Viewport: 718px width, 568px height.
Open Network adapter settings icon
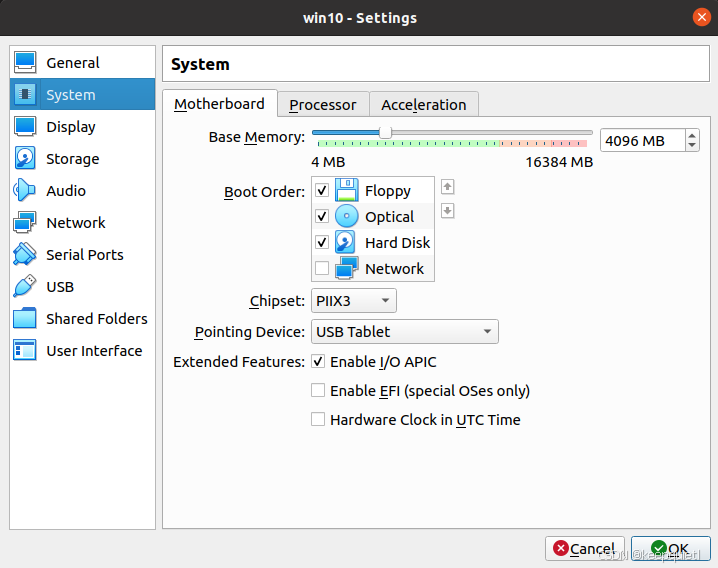(26, 223)
